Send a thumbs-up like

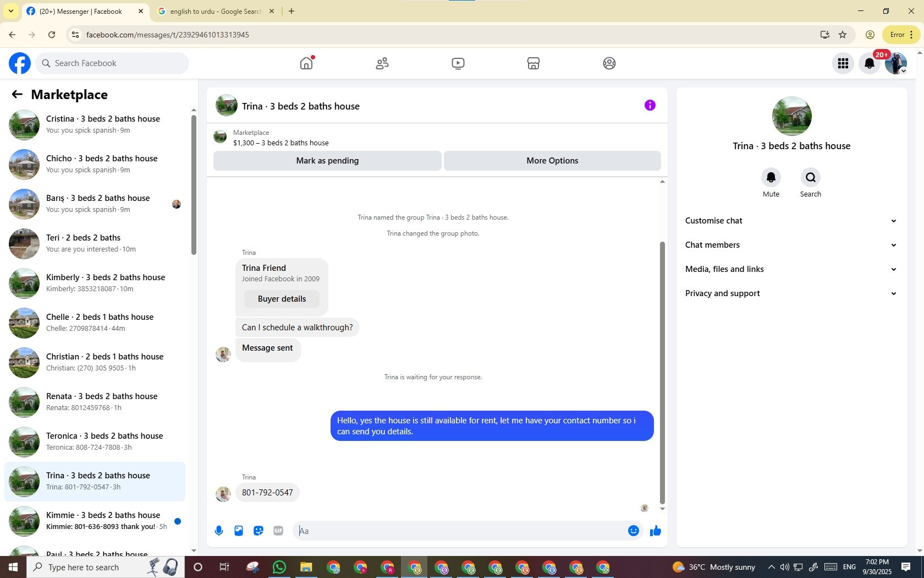point(655,531)
